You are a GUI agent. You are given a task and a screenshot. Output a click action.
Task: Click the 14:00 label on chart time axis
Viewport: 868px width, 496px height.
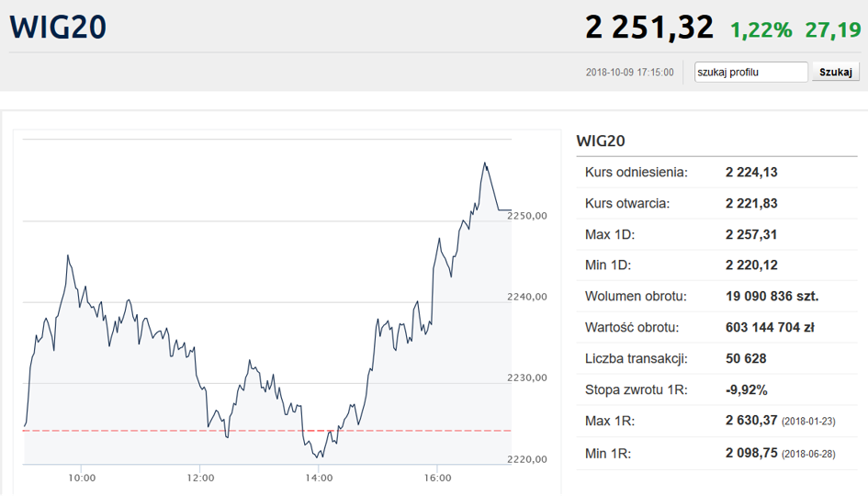(x=319, y=478)
